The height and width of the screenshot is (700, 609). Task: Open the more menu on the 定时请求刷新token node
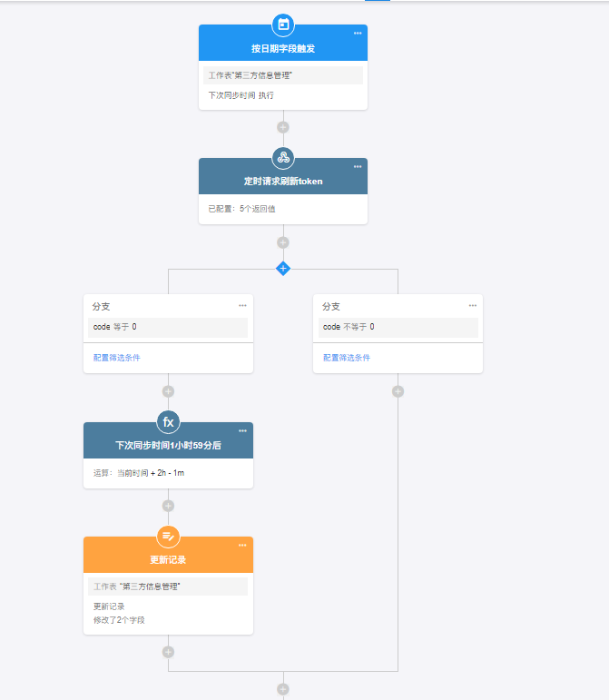pyautogui.click(x=358, y=167)
